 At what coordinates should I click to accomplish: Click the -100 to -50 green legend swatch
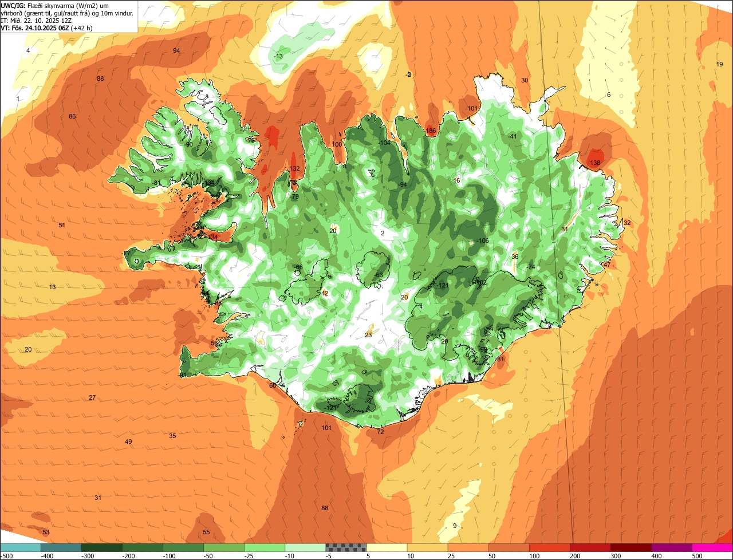(x=183, y=547)
